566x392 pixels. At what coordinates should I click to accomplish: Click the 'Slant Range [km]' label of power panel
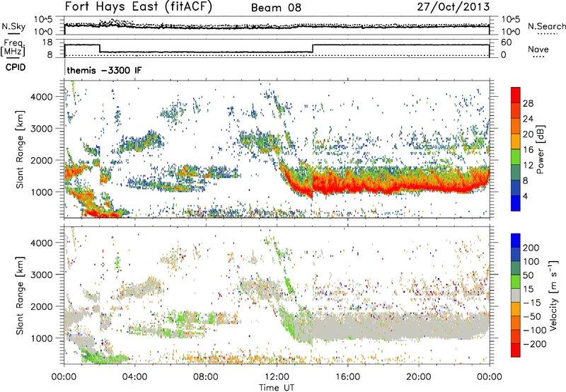coord(20,149)
